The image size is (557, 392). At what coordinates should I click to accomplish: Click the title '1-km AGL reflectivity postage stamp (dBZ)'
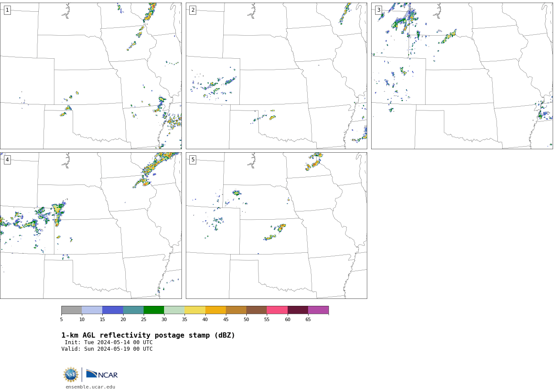pos(148,335)
